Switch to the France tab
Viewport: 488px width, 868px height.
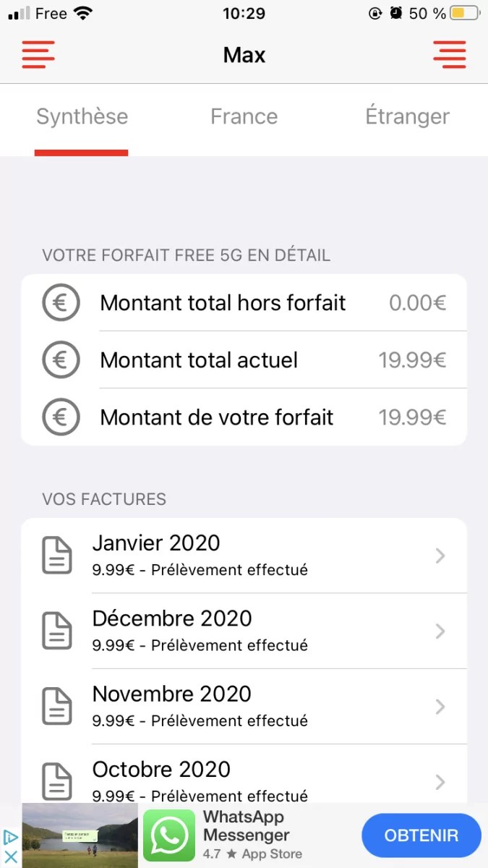244,116
